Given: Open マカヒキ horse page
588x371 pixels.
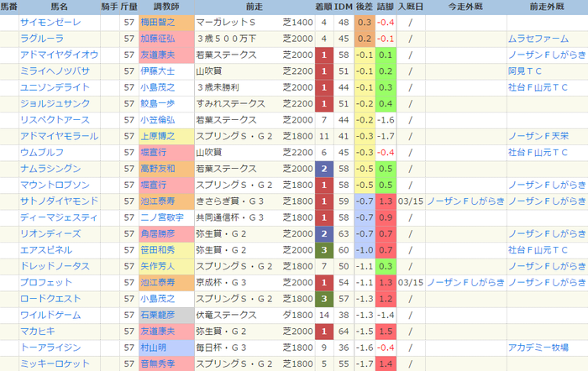Looking at the screenshot, I should pyautogui.click(x=38, y=332).
